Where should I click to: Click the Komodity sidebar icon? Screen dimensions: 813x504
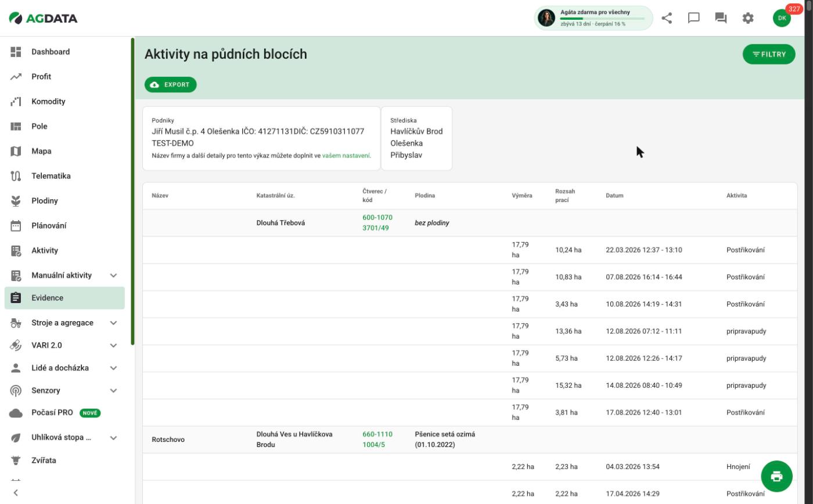[16, 102]
